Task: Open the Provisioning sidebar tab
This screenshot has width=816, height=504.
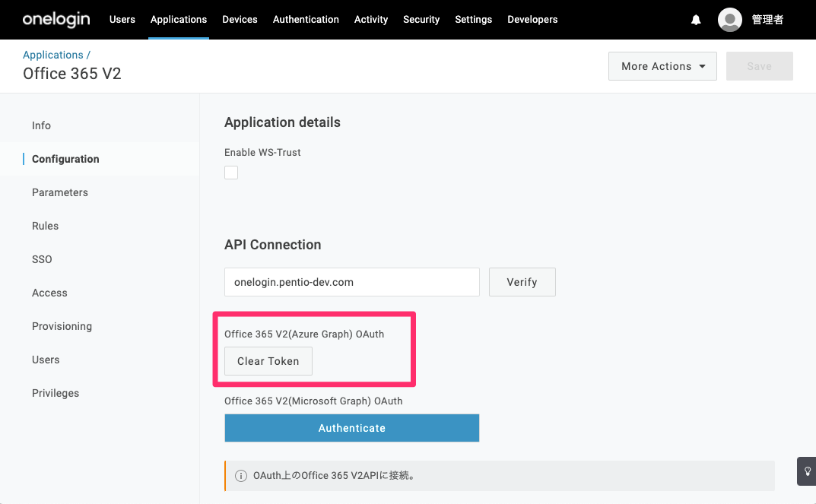Action: pos(62,326)
